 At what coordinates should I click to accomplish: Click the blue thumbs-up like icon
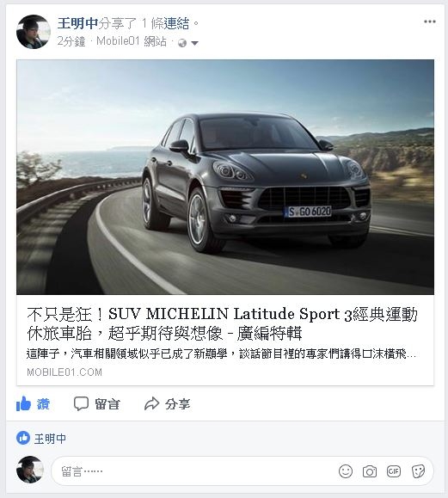[x=23, y=403]
